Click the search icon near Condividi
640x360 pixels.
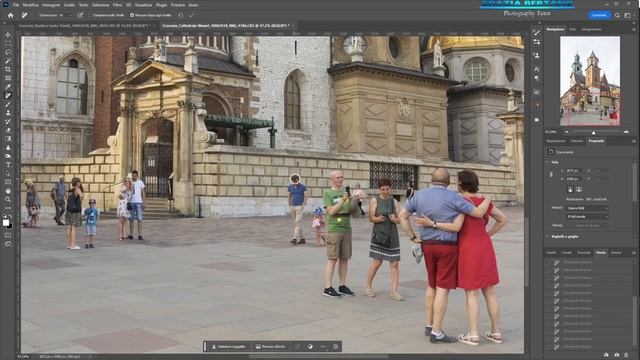[617, 15]
